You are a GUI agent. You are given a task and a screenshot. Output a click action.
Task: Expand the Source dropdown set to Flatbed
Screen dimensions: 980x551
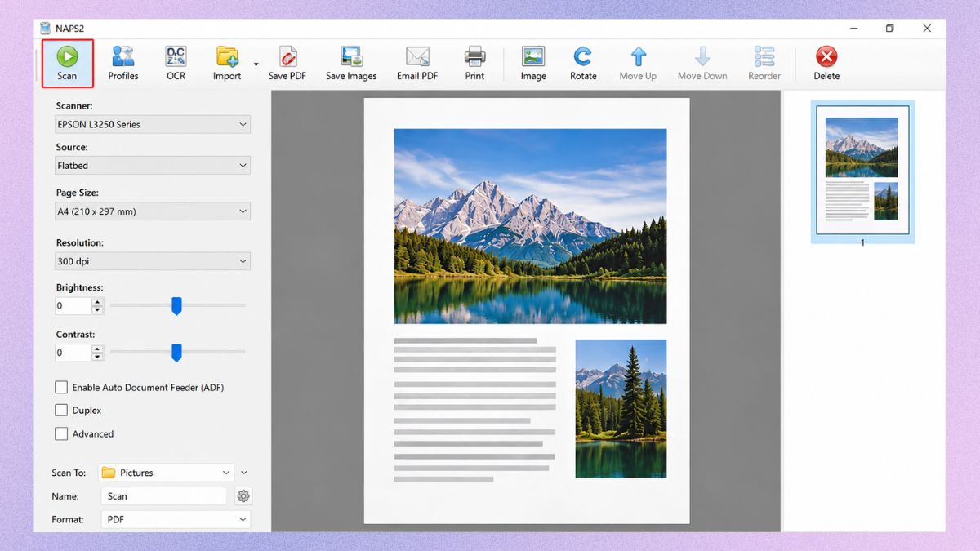(153, 165)
